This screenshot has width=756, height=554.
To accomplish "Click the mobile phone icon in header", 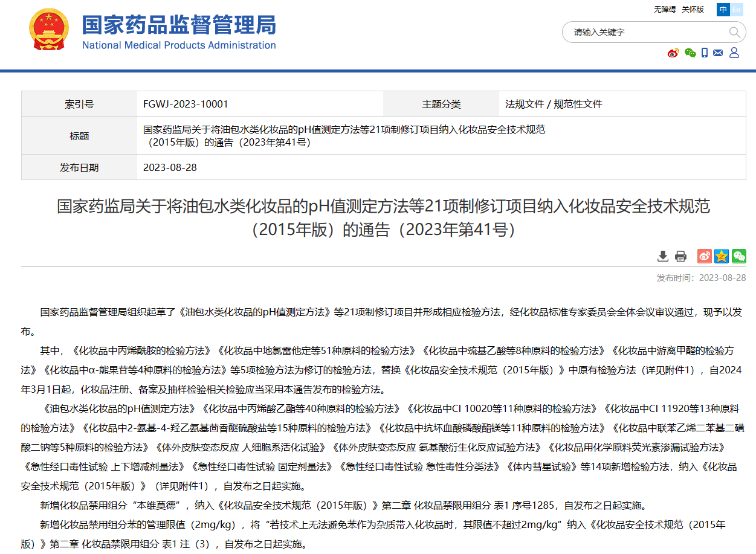I will tap(705, 53).
